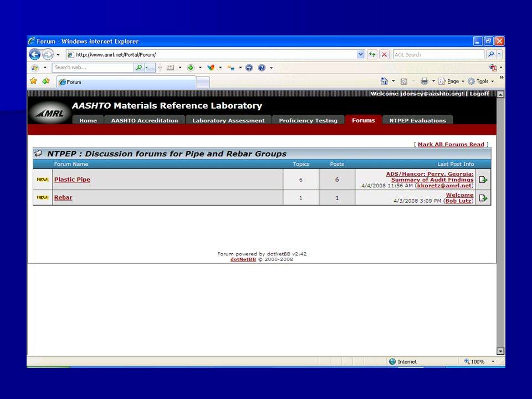Expand the address bar history dropdown

(361, 54)
